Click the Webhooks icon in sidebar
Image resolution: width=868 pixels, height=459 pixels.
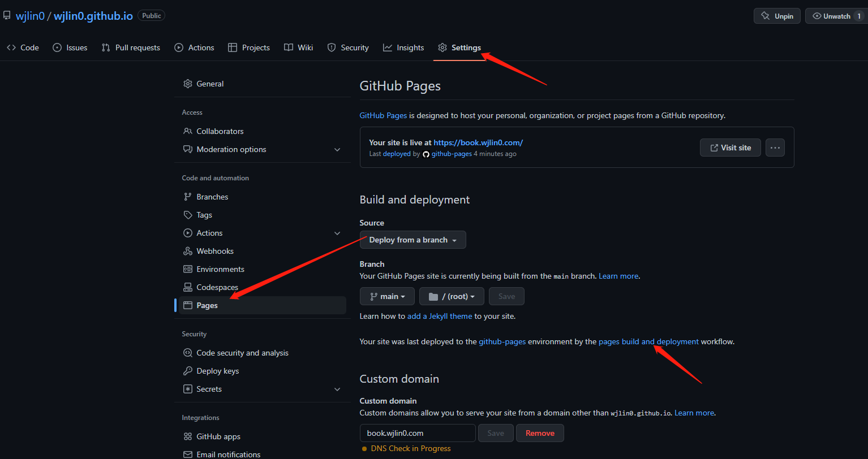187,251
